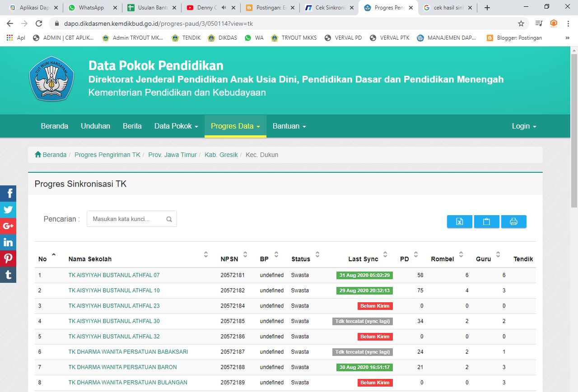Share via Google Plus sidebar icon

point(8,226)
